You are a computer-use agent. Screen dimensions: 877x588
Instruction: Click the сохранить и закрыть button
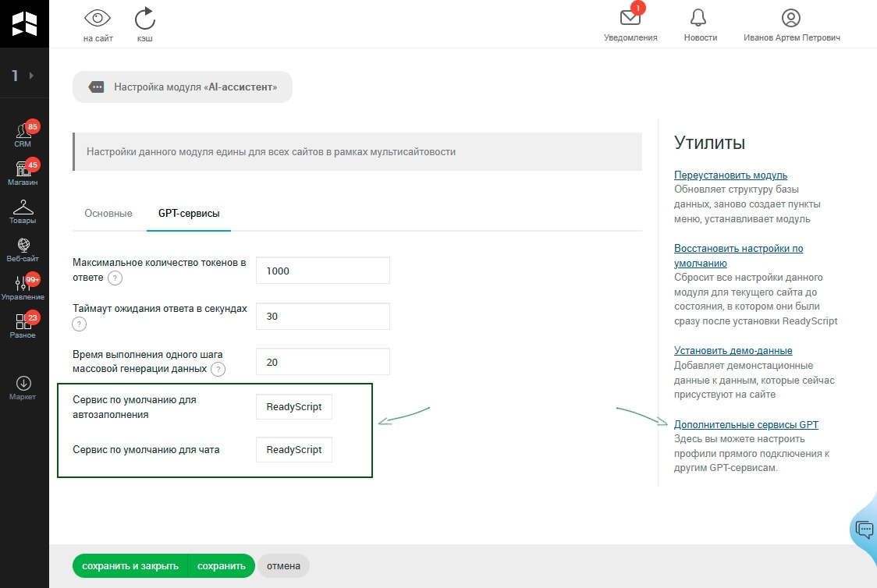pos(130,565)
